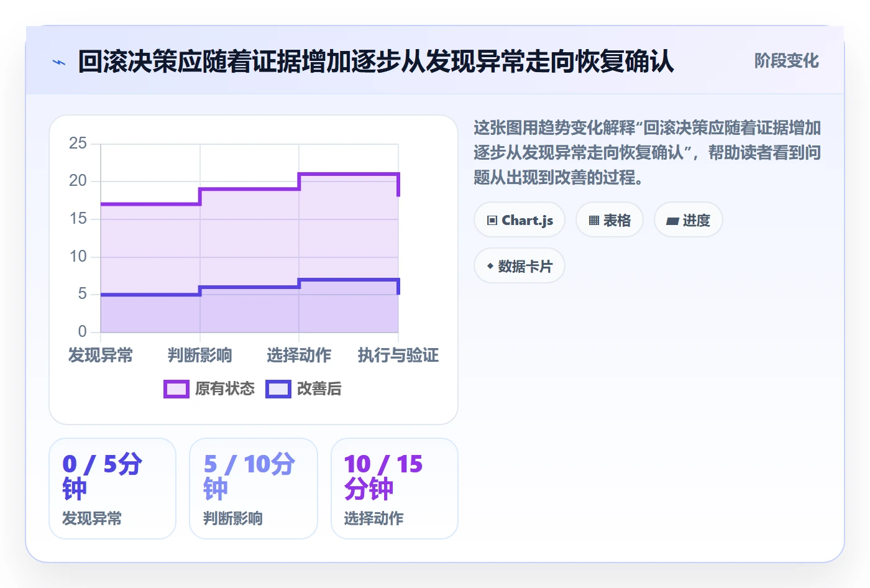This screenshot has height=588, width=870.
Task: Click the table grid icon in 表格 chip
Action: click(x=594, y=220)
